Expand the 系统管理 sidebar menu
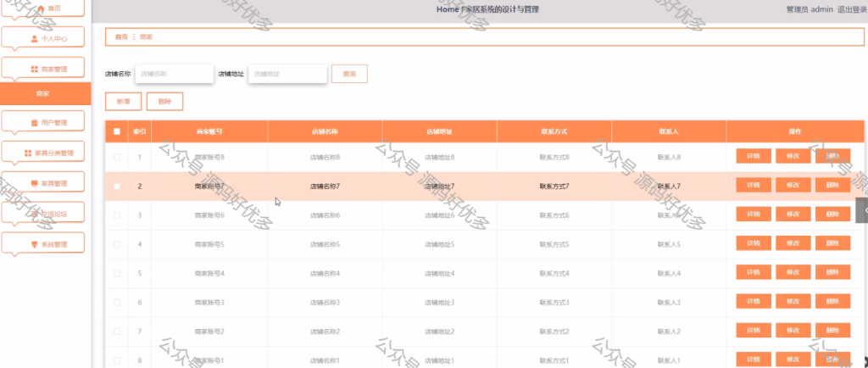 coord(43,244)
